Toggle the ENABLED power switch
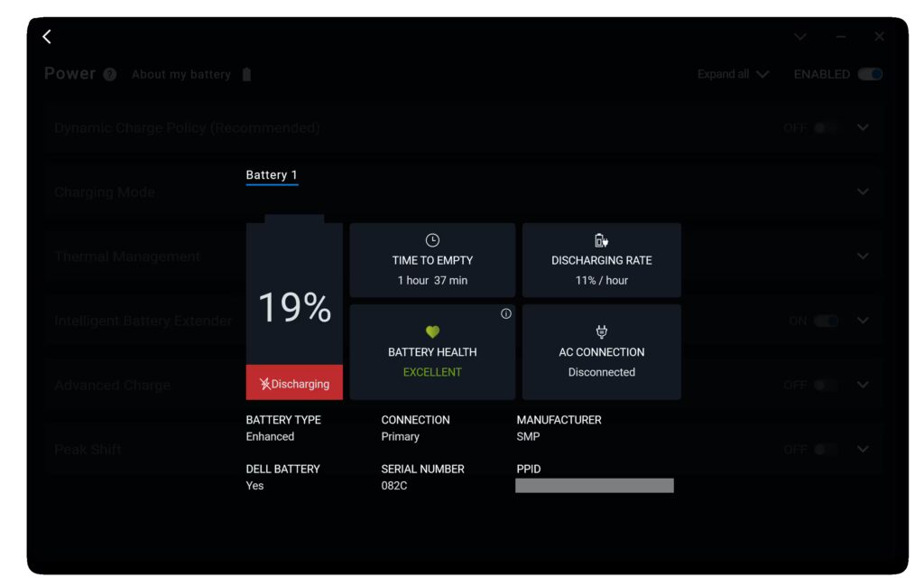The height and width of the screenshot is (578, 924). click(870, 74)
